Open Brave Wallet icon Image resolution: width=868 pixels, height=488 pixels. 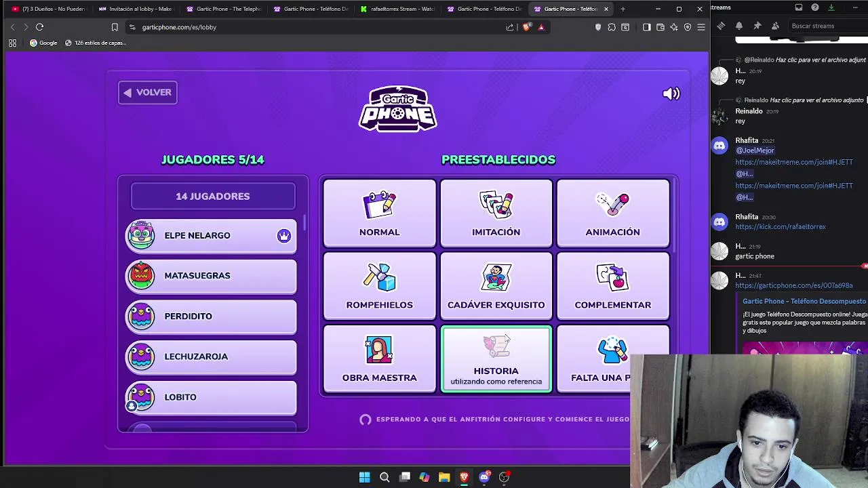point(660,27)
